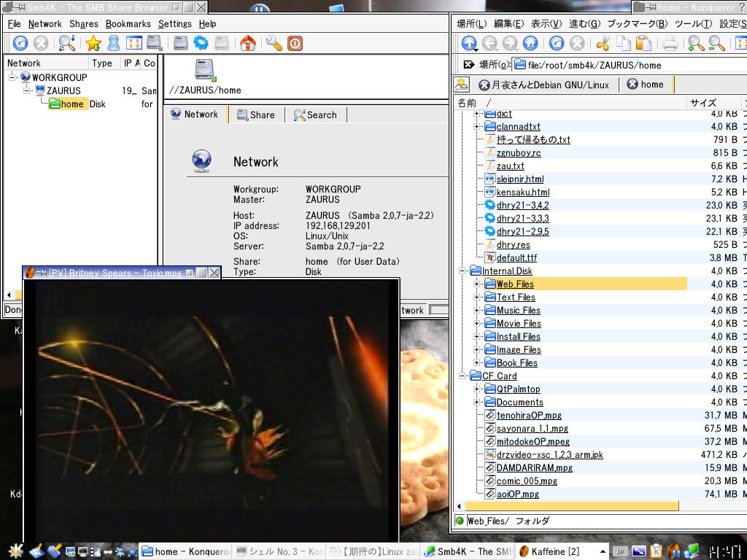Click the mounted //ZAURUS/home share icon
This screenshot has height=560, width=747.
tap(205, 69)
